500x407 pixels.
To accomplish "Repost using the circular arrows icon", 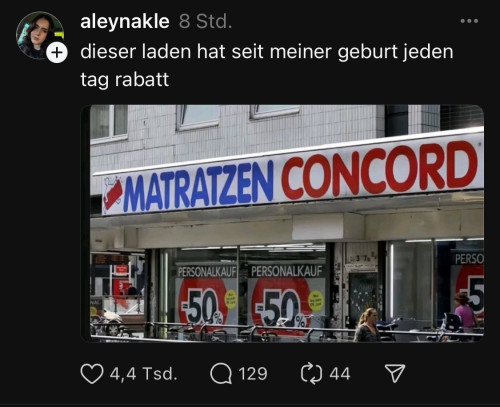I will coord(311,374).
